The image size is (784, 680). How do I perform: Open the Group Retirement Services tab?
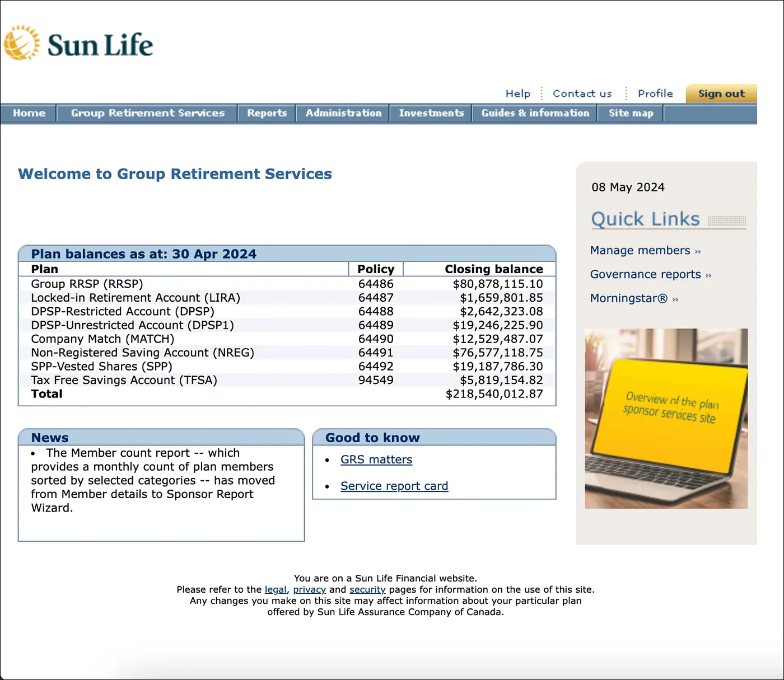click(147, 113)
